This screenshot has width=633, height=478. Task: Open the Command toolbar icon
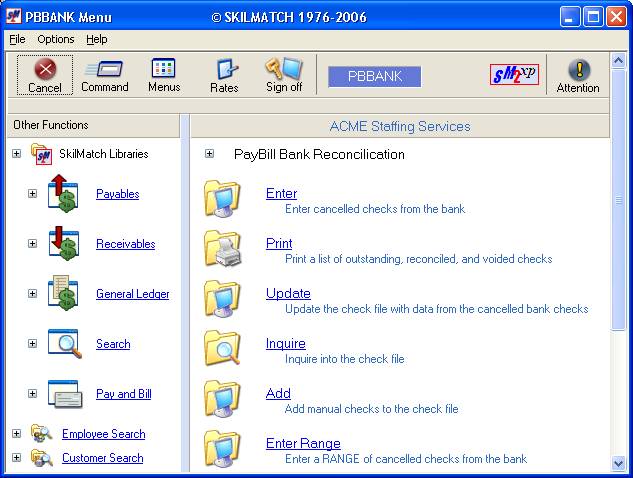pyautogui.click(x=105, y=69)
